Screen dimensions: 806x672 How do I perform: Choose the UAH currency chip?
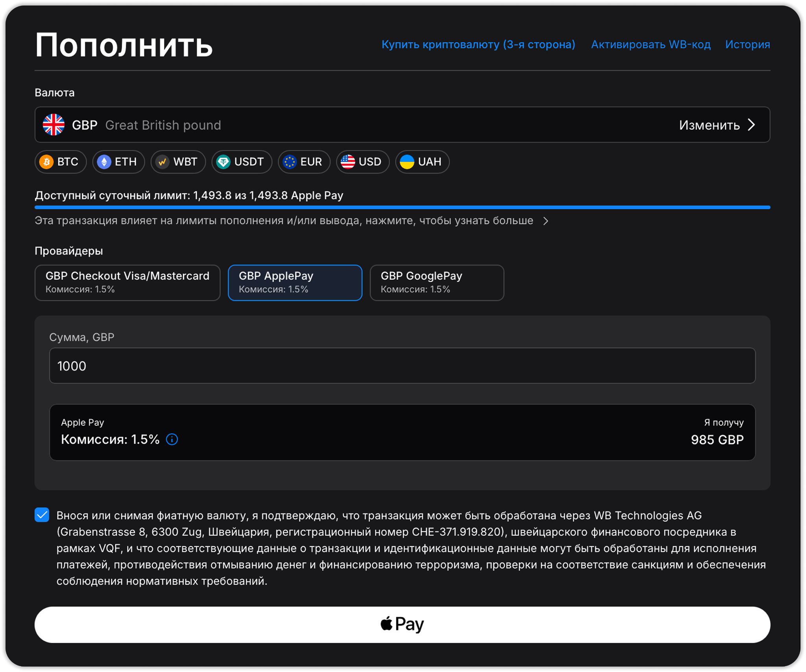pos(422,162)
